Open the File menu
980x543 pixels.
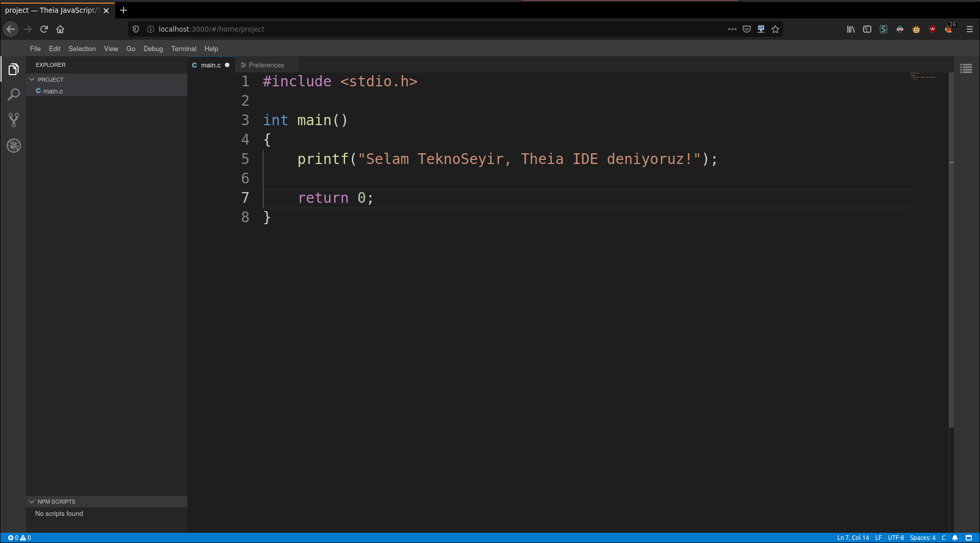coord(35,49)
